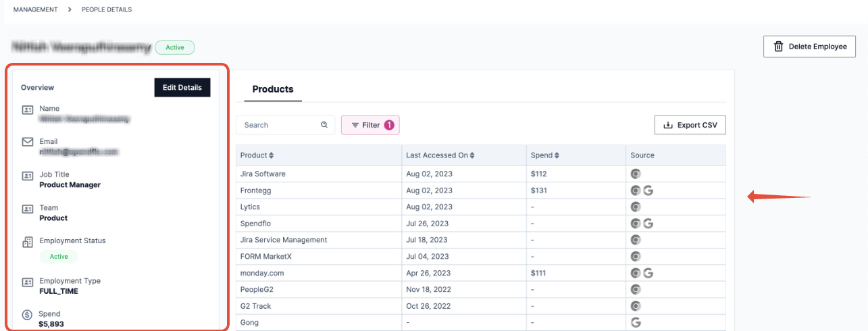868x331 pixels.
Task: Click the Spend dollar icon
Action: coord(28,315)
